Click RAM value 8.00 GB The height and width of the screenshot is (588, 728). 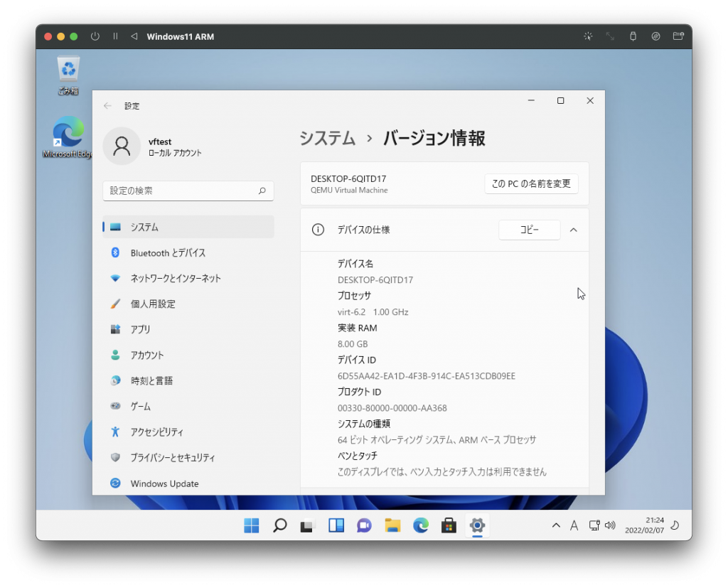pyautogui.click(x=353, y=344)
